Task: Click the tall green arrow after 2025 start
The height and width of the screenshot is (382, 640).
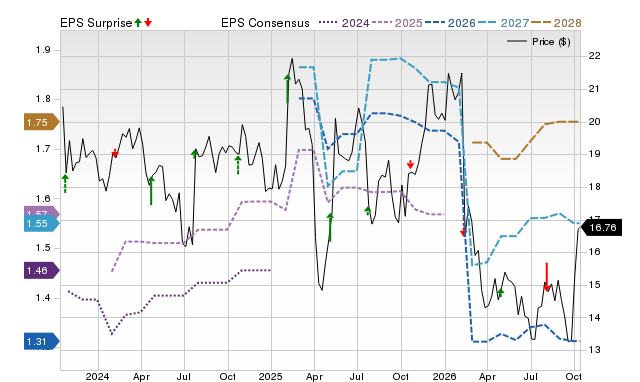Action: [x=287, y=89]
